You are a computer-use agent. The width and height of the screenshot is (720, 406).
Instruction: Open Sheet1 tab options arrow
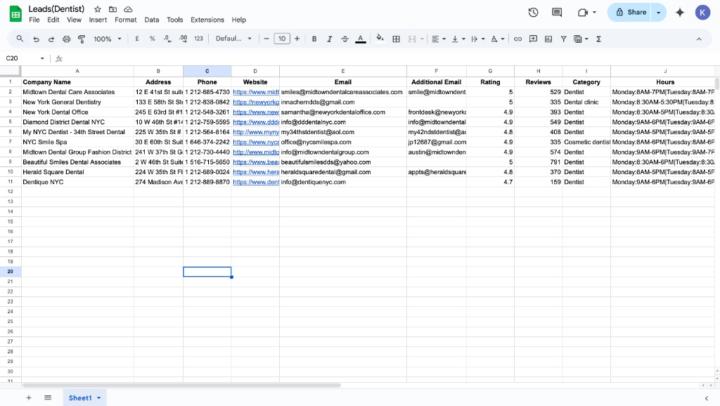(99, 398)
